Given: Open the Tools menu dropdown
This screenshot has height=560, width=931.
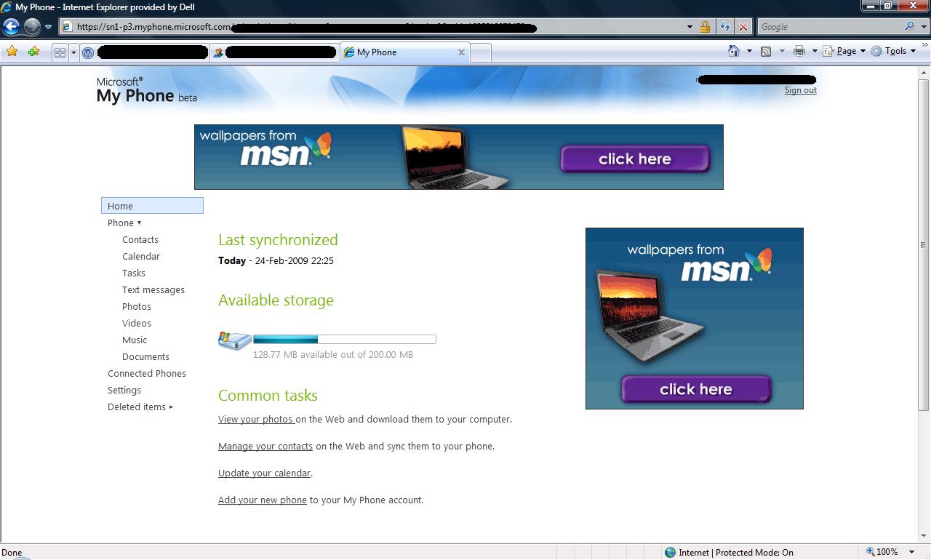Looking at the screenshot, I should click(895, 52).
